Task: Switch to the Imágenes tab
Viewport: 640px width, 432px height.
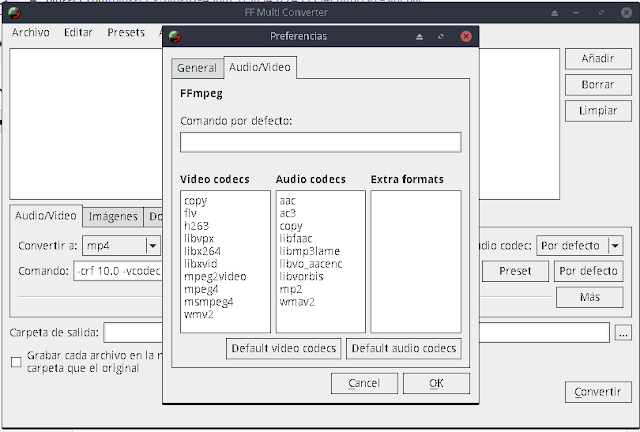Action: pyautogui.click(x=113, y=216)
